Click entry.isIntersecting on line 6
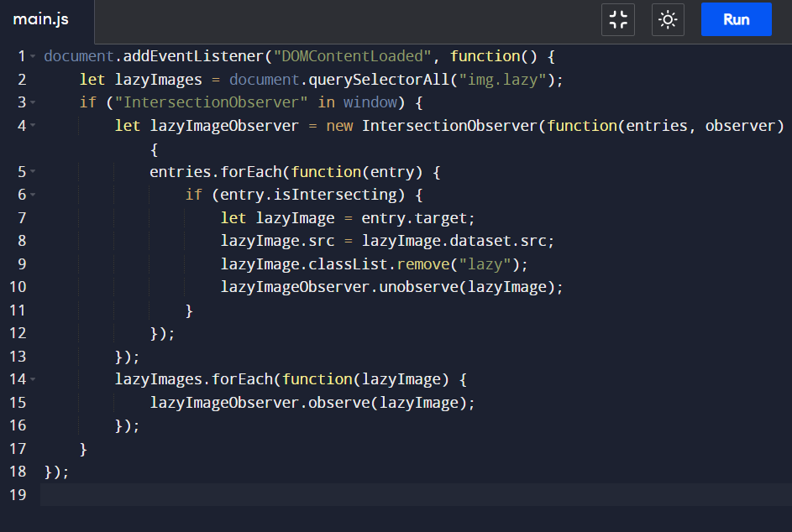The width and height of the screenshot is (792, 532). pyautogui.click(x=308, y=195)
